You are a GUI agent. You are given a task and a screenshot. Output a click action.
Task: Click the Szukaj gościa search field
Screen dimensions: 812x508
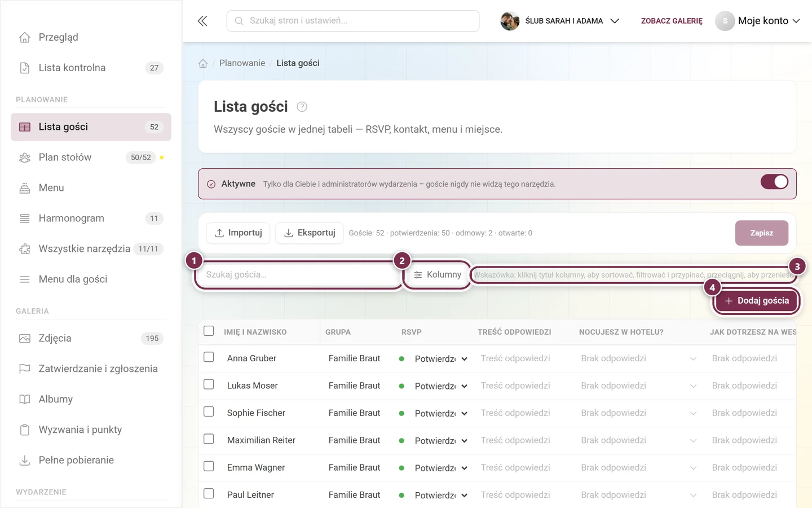[x=298, y=275]
